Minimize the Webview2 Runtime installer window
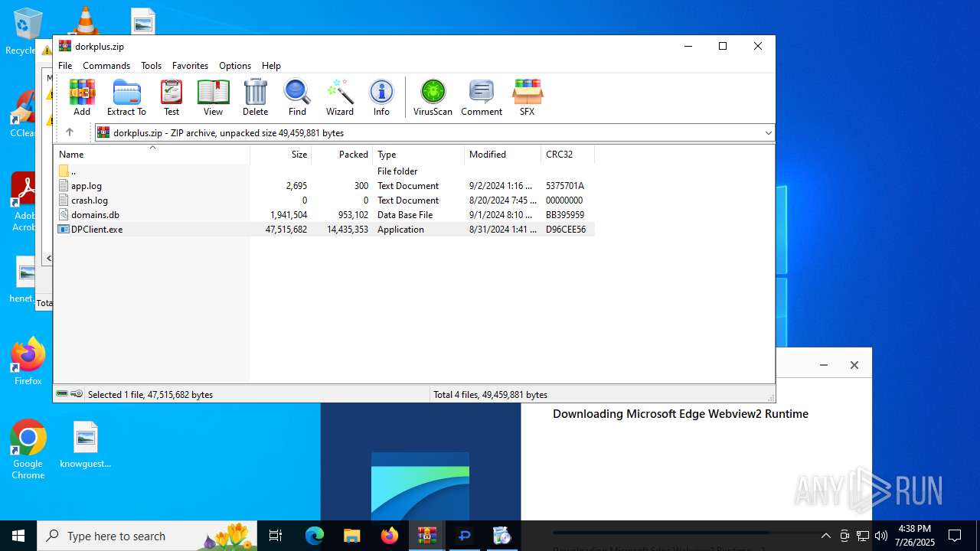 [x=824, y=365]
